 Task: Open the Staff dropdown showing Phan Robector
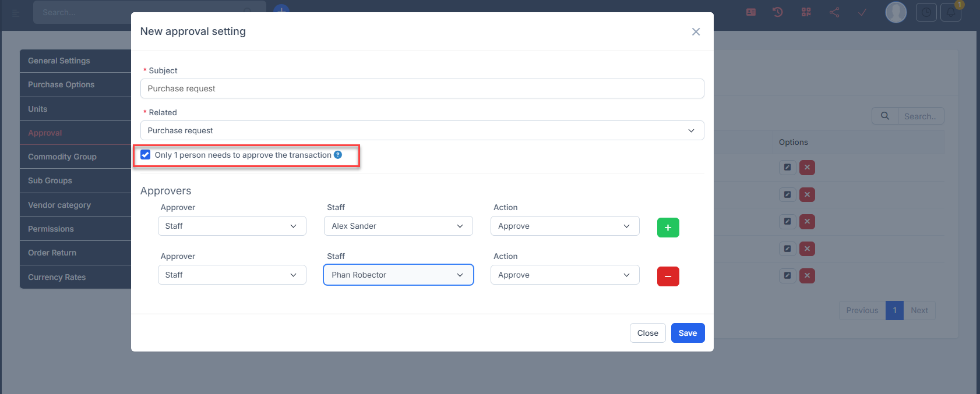coord(398,275)
